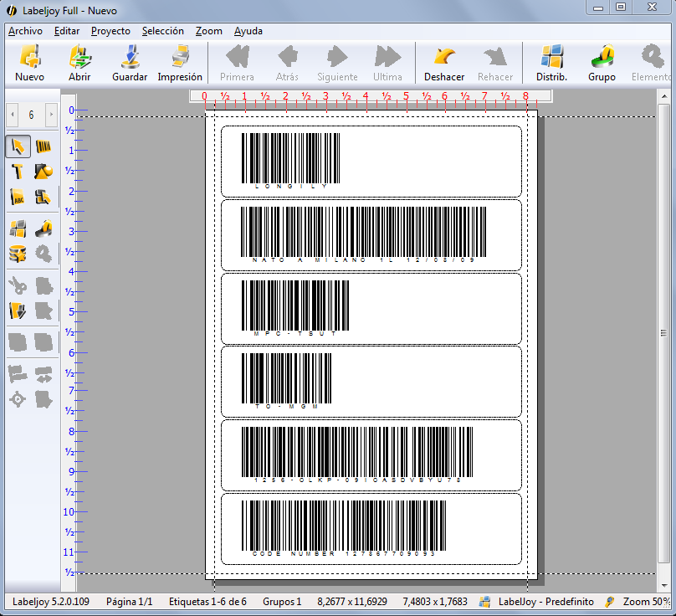Screen dimensions: 676x616
Task: Click the Grupo toolbar icon
Action: [x=602, y=63]
